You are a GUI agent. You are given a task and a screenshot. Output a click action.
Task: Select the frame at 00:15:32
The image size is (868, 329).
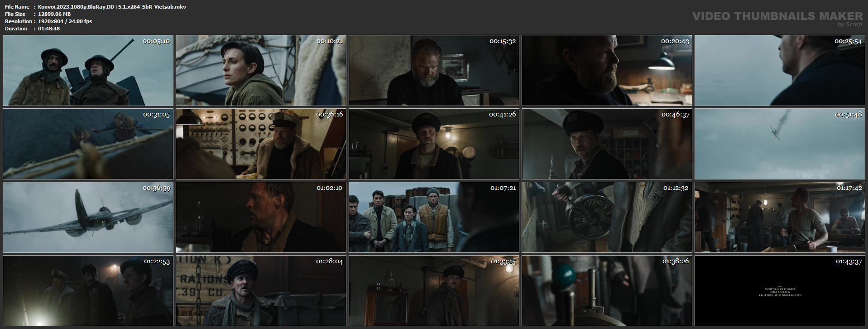tap(434, 71)
